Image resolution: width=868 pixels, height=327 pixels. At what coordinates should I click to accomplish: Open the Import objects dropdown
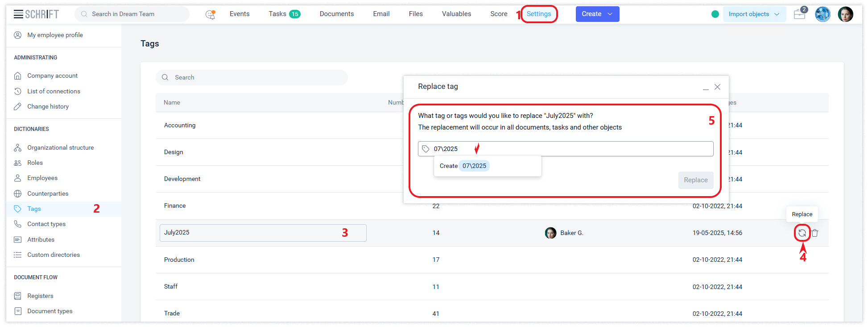[x=754, y=14]
